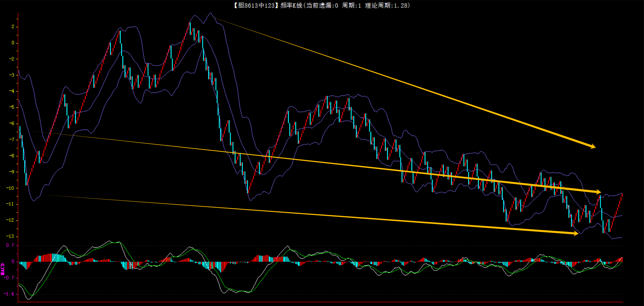The width and height of the screenshot is (644, 306).
Task: Click the yellow 2 label on price axis
Action: pos(13,27)
